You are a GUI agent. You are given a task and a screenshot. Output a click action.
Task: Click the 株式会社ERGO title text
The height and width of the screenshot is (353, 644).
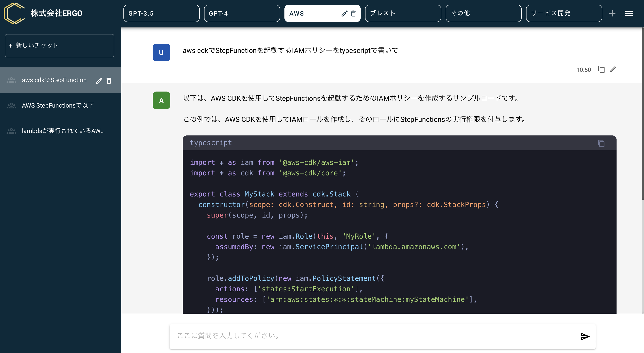point(56,13)
